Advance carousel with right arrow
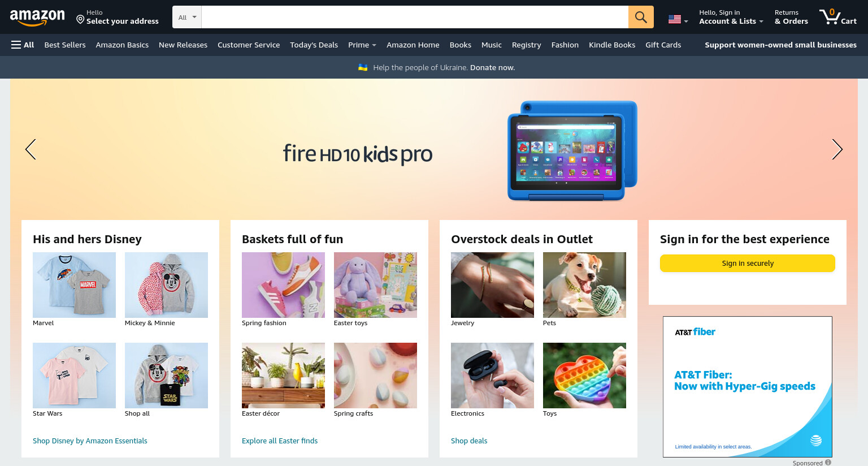The image size is (868, 466). 837,149
